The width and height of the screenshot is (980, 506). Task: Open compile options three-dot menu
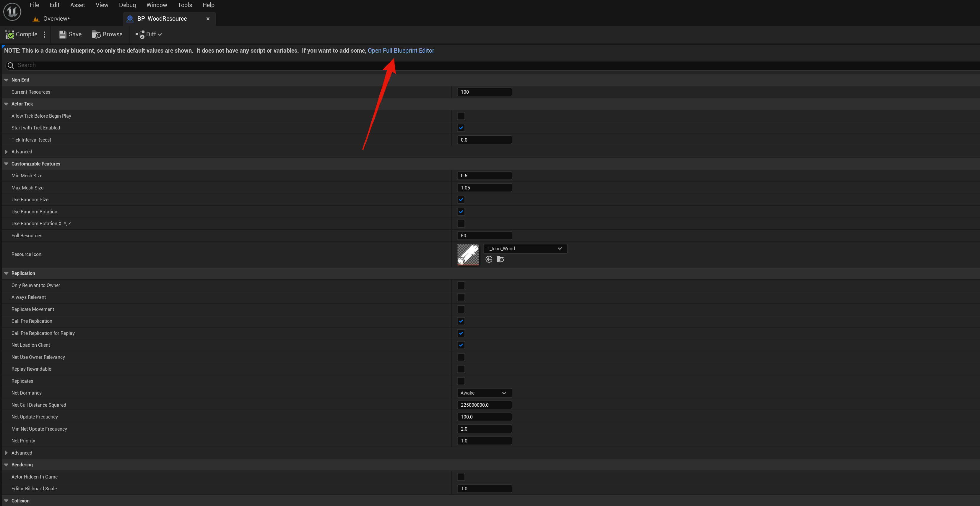[x=45, y=35]
